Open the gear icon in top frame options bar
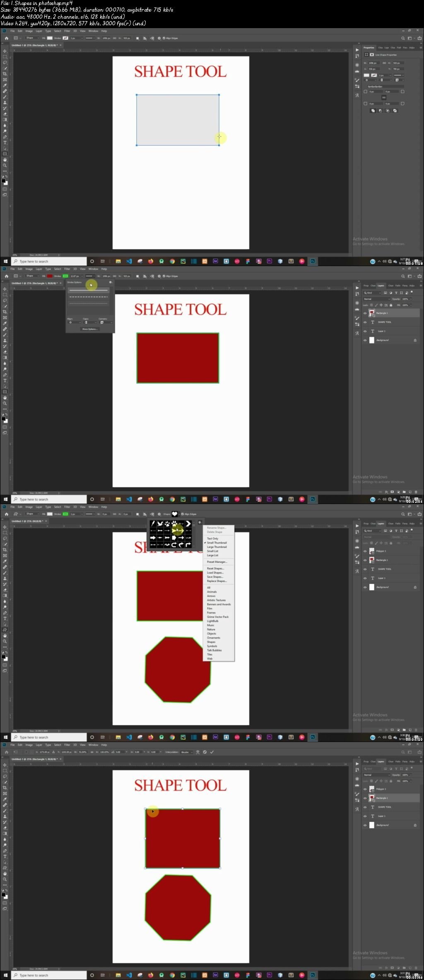Viewport: 424px width, 980px height. pyautogui.click(x=159, y=38)
